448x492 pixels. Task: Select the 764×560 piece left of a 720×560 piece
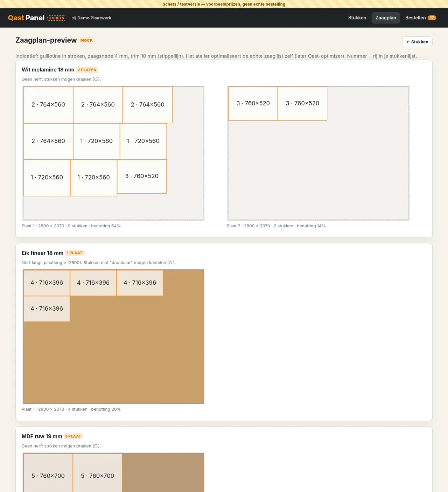tap(48, 141)
